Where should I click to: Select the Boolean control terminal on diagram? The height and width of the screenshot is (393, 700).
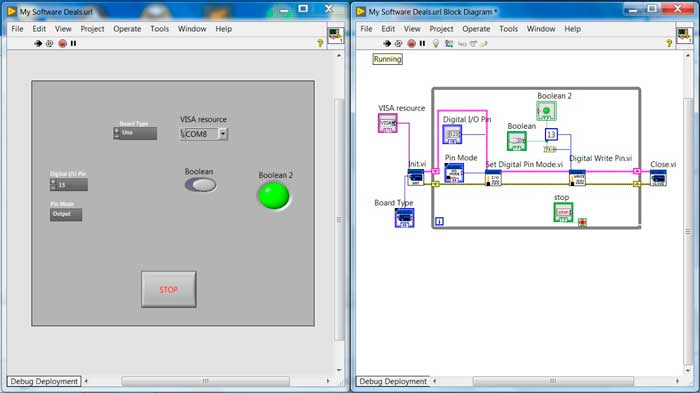pyautogui.click(x=517, y=142)
